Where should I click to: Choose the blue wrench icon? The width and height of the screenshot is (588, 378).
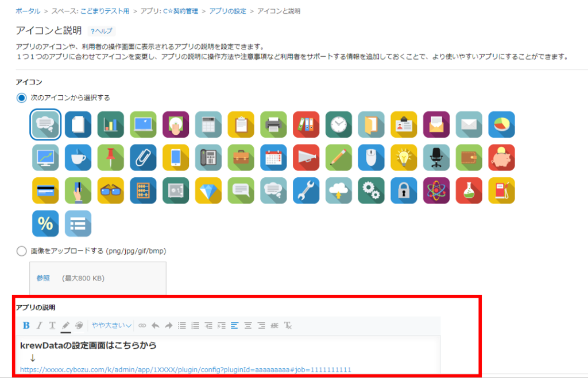[306, 190]
